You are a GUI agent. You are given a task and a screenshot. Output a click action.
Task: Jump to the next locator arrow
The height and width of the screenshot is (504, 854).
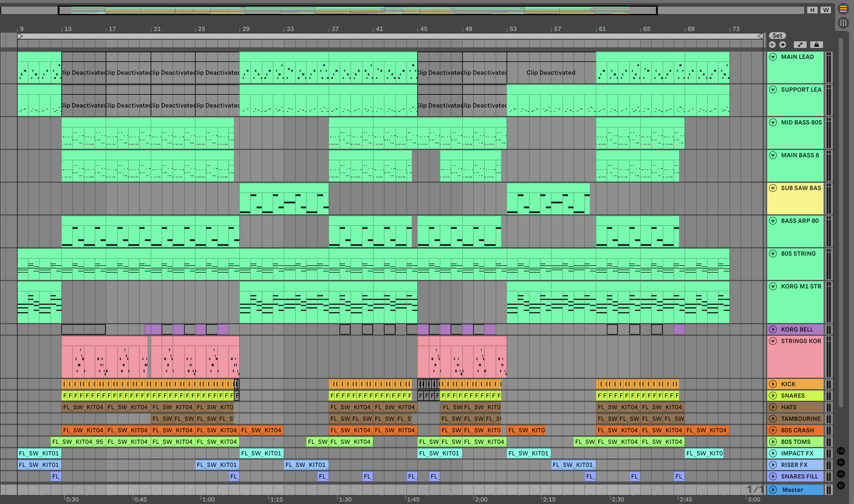tap(783, 45)
